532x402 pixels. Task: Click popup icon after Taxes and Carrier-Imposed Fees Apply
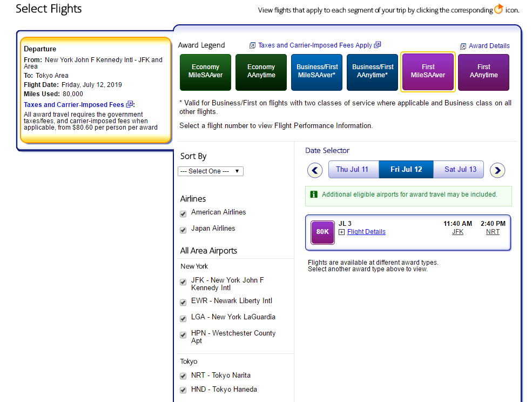click(x=378, y=45)
